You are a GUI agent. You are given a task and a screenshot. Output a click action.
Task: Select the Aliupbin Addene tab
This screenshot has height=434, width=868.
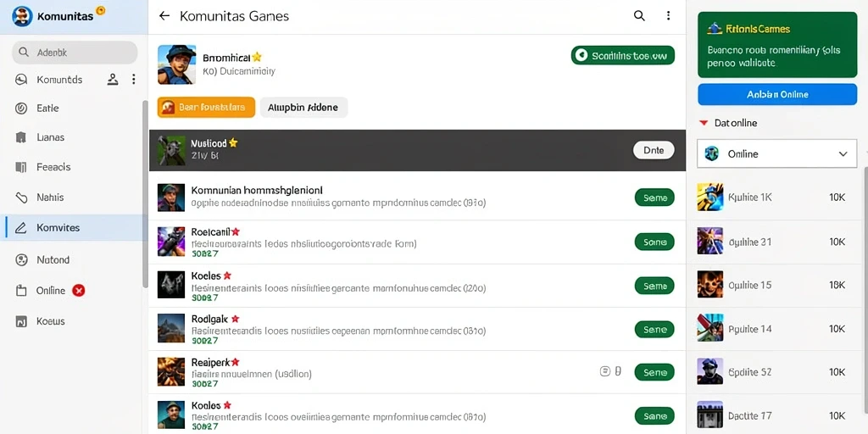pos(303,108)
